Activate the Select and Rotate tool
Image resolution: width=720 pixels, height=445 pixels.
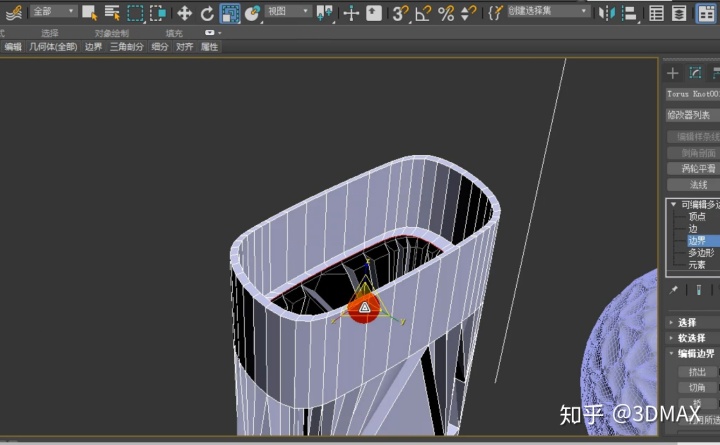coord(207,13)
